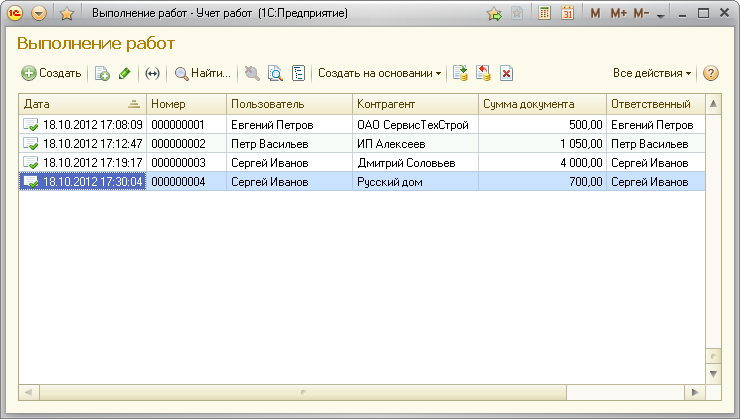Click the horizontal scrollbar thumb
This screenshot has width=740, height=419.
pyautogui.click(x=303, y=392)
